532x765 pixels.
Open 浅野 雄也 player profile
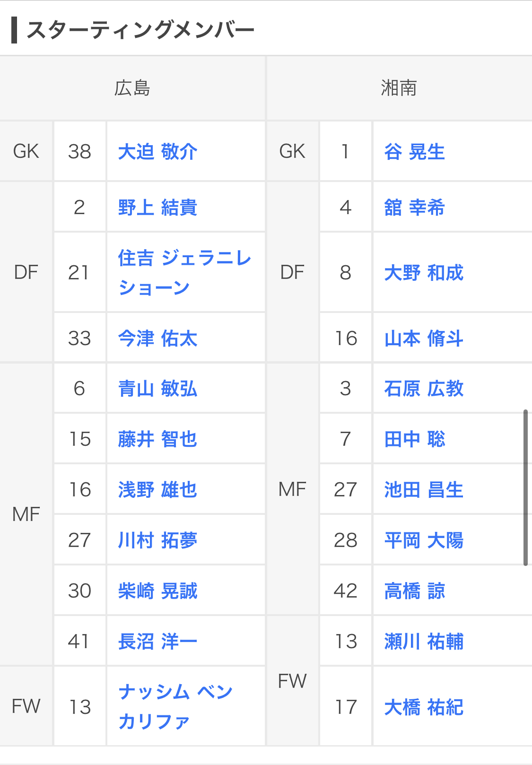(157, 490)
